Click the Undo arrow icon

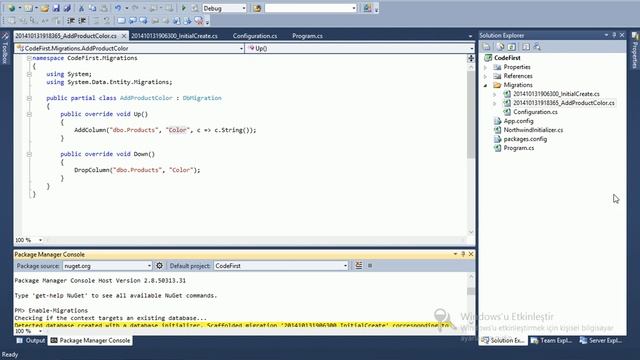click(x=118, y=8)
